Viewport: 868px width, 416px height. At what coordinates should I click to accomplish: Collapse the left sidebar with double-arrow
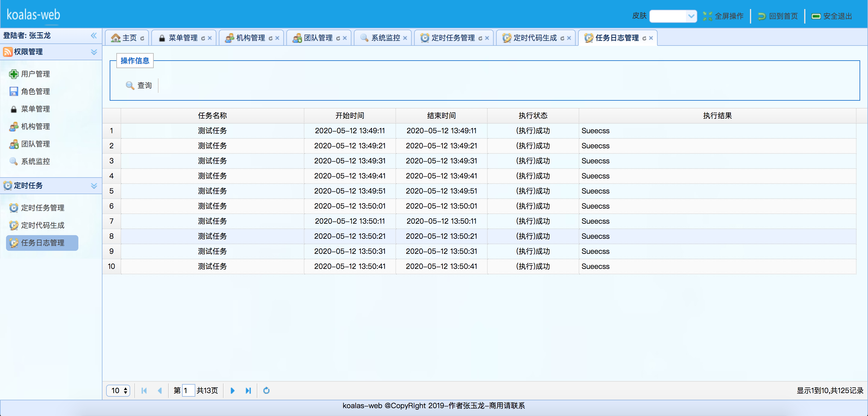(x=94, y=36)
